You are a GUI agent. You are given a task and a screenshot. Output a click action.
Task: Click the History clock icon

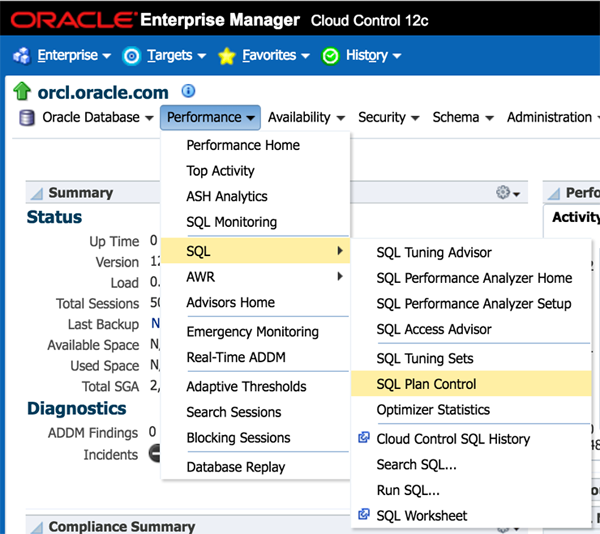coord(331,56)
